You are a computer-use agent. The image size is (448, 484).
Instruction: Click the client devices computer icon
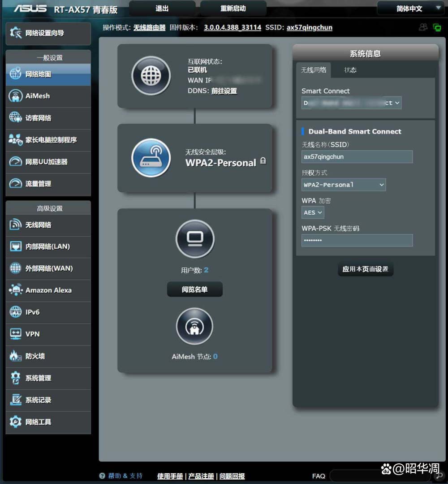point(195,238)
